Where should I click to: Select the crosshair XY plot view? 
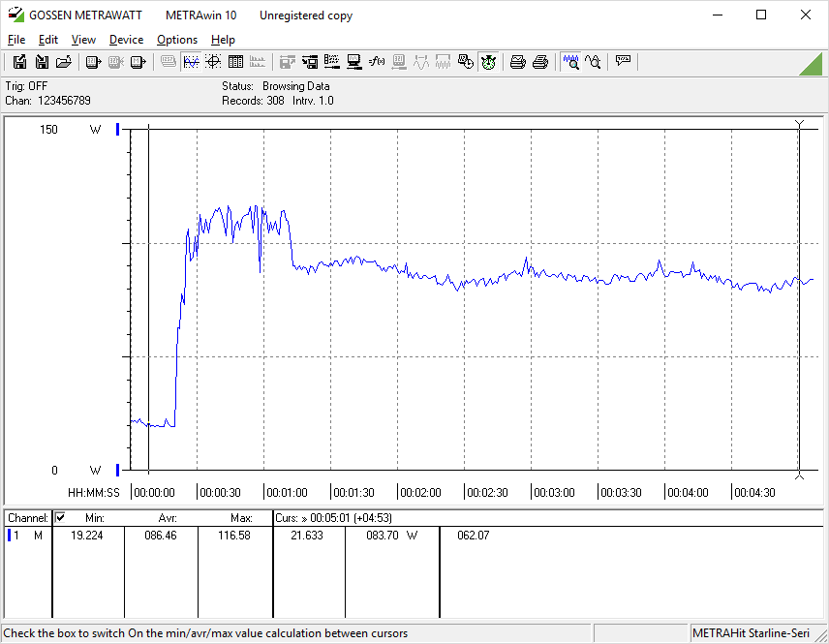(213, 62)
